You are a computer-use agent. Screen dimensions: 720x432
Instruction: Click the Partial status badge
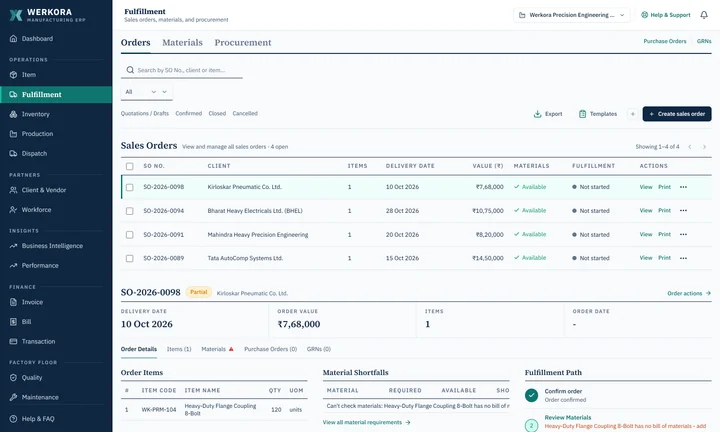198,292
